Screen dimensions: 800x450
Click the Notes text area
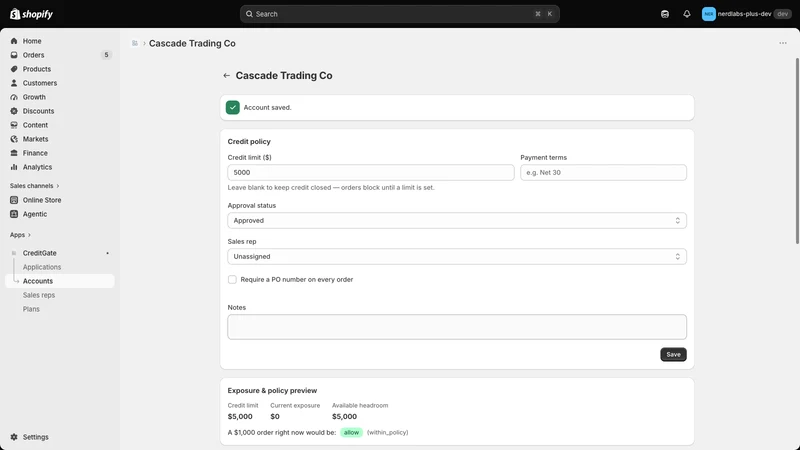coord(457,327)
